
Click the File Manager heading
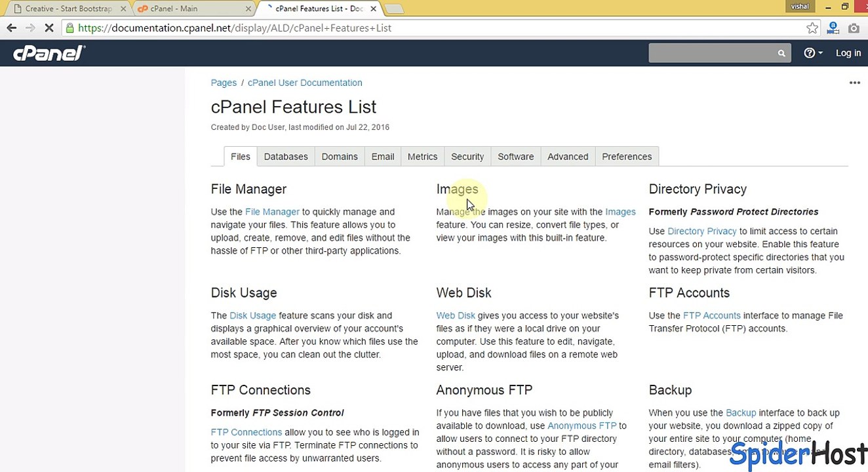[248, 189]
